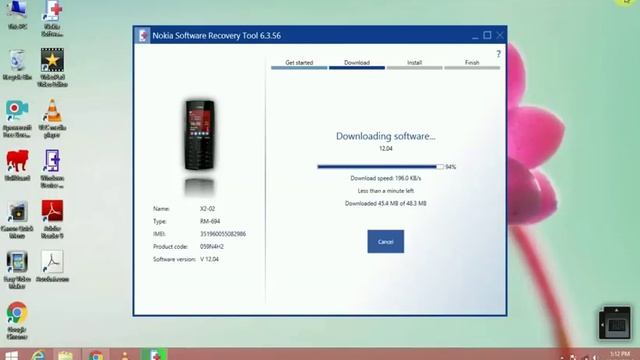The width and height of the screenshot is (640, 360).
Task: Click the name X2-02 value
Action: point(207,209)
